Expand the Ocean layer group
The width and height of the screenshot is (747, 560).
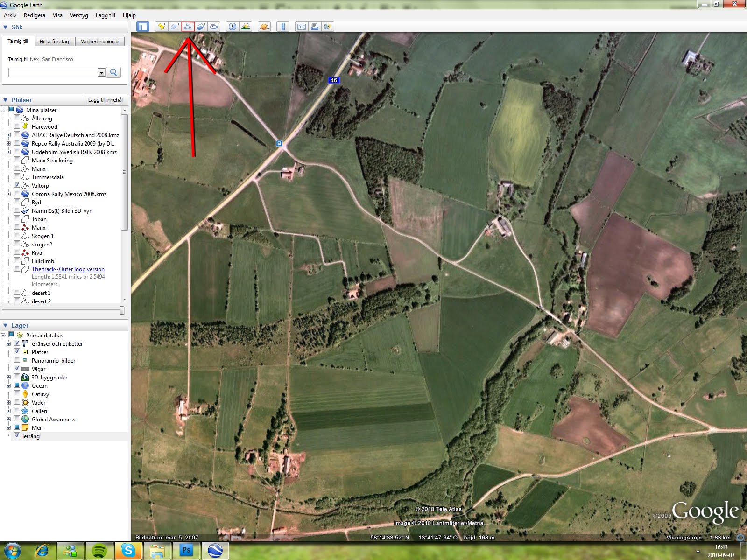pos(9,386)
